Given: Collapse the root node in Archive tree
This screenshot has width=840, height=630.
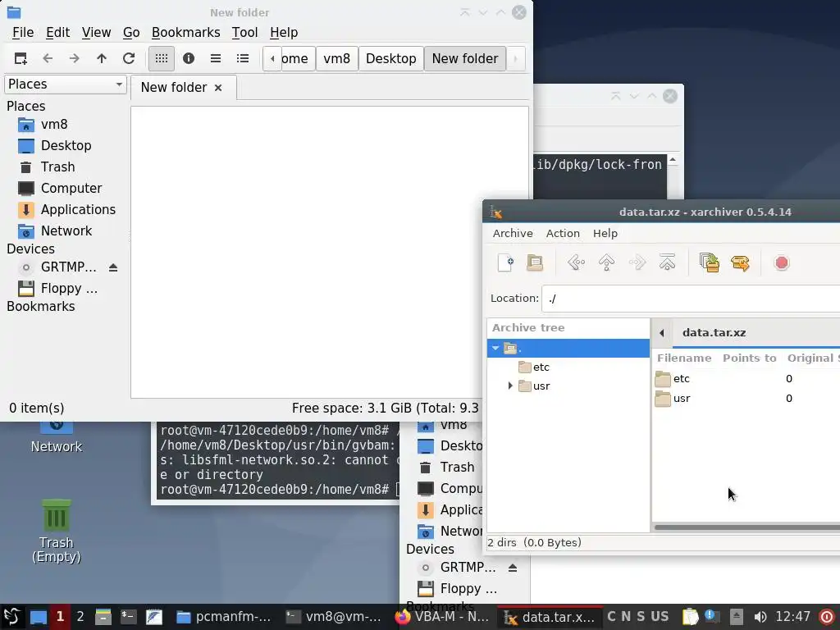Looking at the screenshot, I should (x=495, y=348).
